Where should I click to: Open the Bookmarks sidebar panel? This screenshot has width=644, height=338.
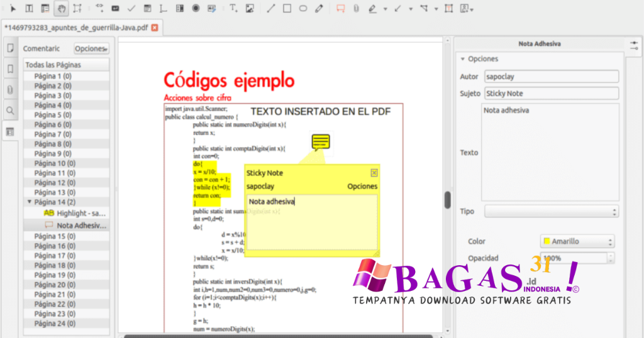[11, 69]
